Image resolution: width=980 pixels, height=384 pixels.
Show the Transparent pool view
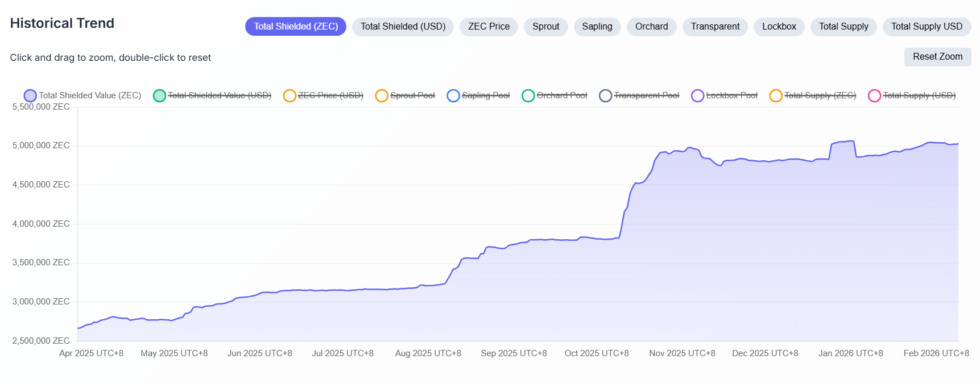pos(715,27)
